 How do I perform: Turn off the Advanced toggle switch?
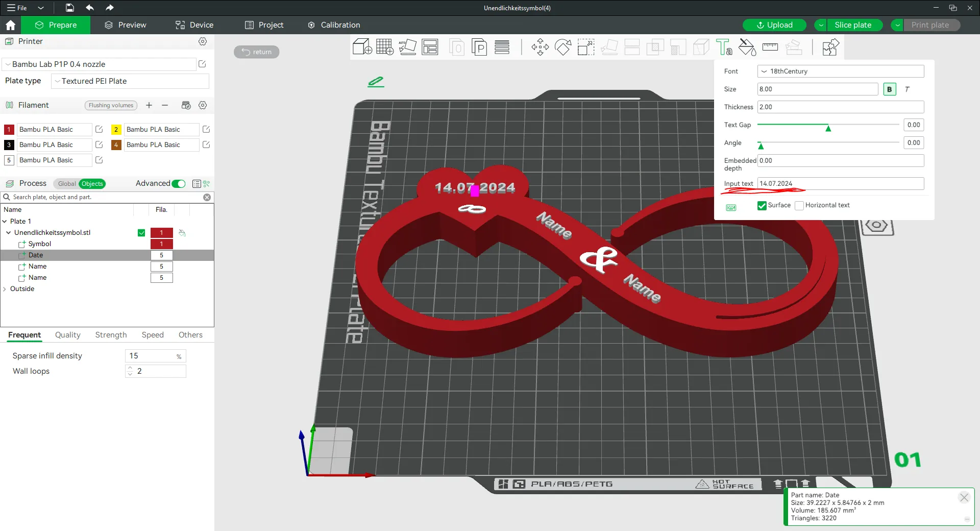(x=179, y=184)
